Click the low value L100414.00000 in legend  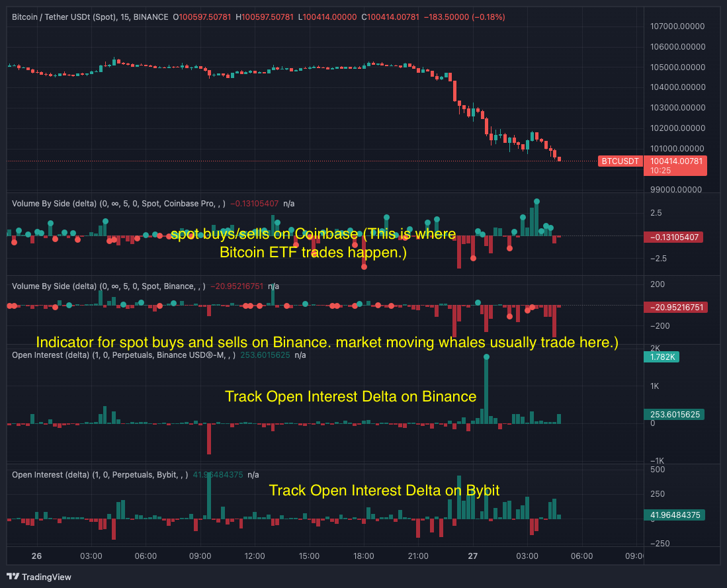pos(327,17)
